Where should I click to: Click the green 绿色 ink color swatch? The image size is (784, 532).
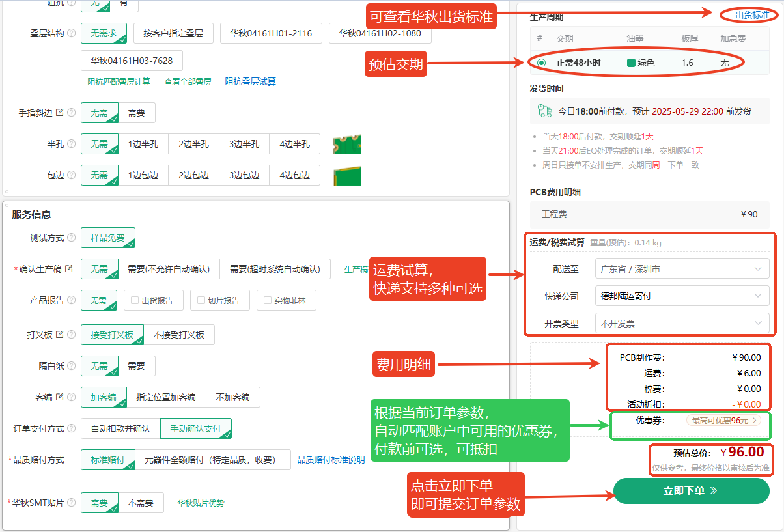(631, 63)
